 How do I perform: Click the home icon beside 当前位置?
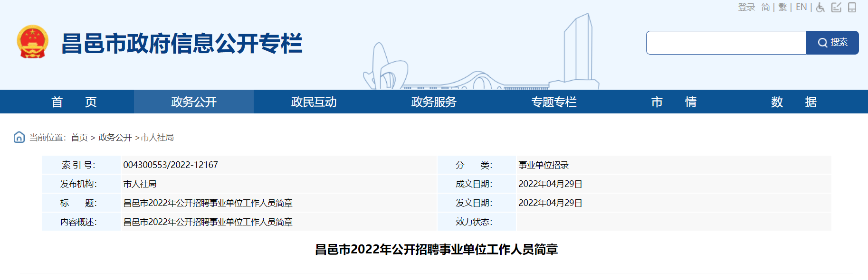point(19,137)
